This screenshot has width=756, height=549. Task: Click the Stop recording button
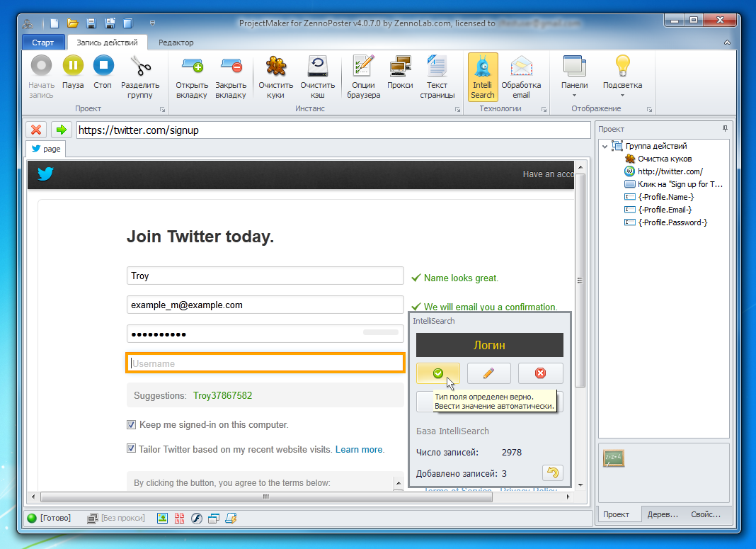coord(103,73)
